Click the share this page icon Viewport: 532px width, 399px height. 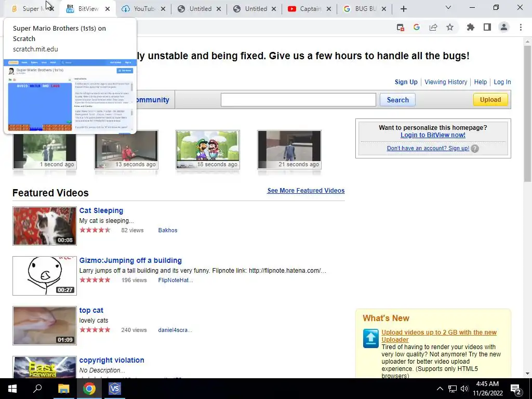point(433,27)
